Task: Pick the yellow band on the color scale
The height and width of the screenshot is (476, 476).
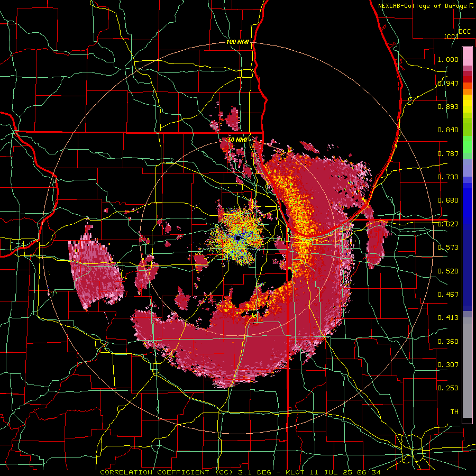Action: (467, 104)
